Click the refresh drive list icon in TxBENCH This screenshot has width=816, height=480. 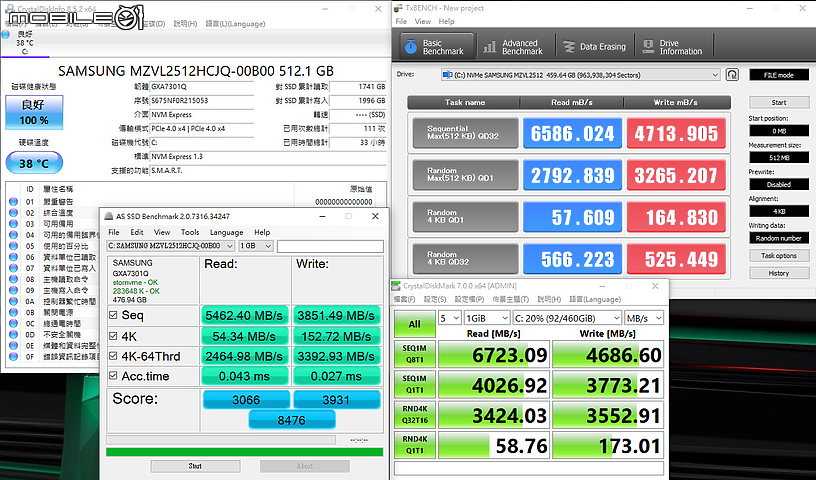pos(732,74)
